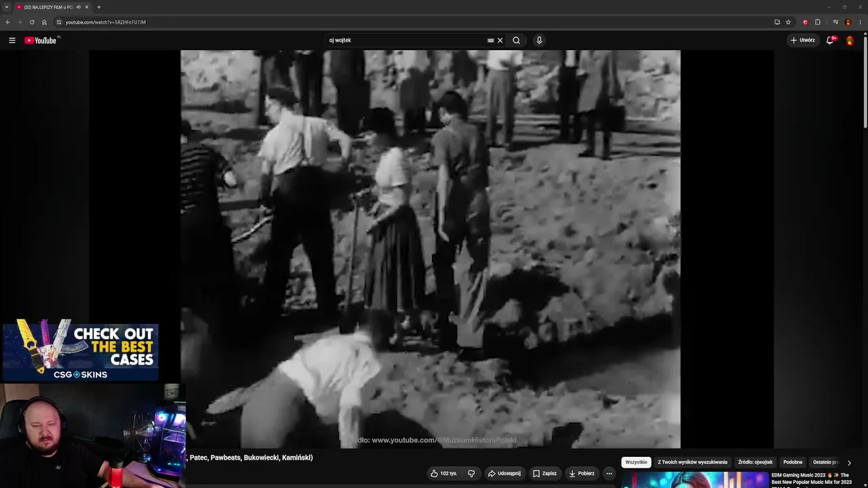This screenshot has height=488, width=868.
Task: Open the Chrome profile avatar
Action: pyautogui.click(x=848, y=22)
